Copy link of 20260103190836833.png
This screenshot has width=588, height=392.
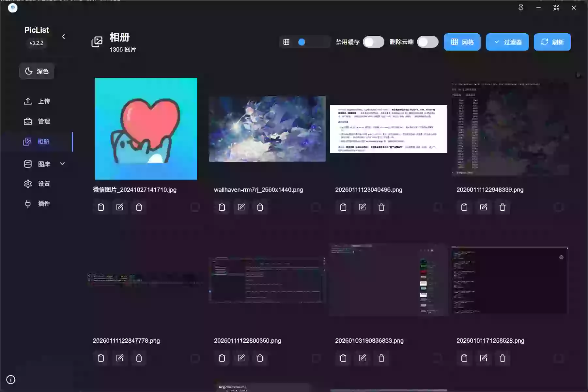click(x=343, y=358)
